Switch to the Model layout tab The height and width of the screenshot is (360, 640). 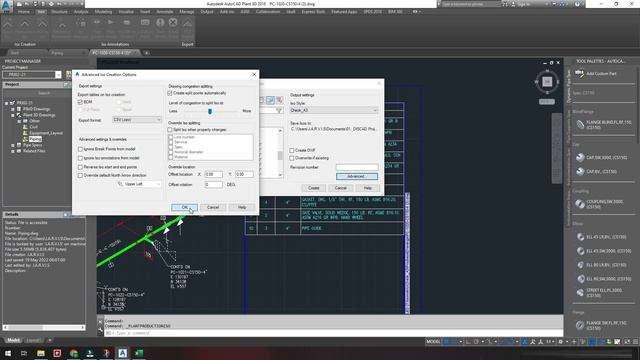coord(13,340)
